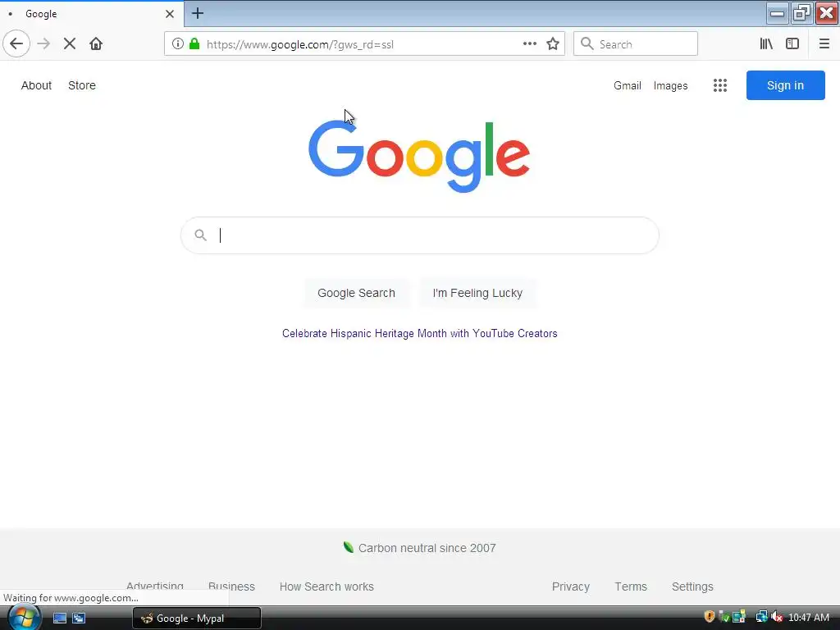The width and height of the screenshot is (840, 630).
Task: Open the hamburger application menu
Action: [824, 44]
